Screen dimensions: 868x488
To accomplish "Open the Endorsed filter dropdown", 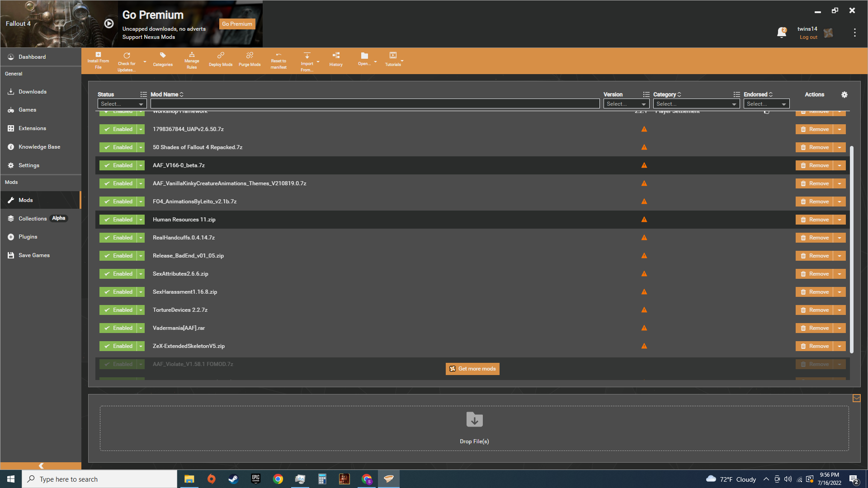I will pos(767,104).
